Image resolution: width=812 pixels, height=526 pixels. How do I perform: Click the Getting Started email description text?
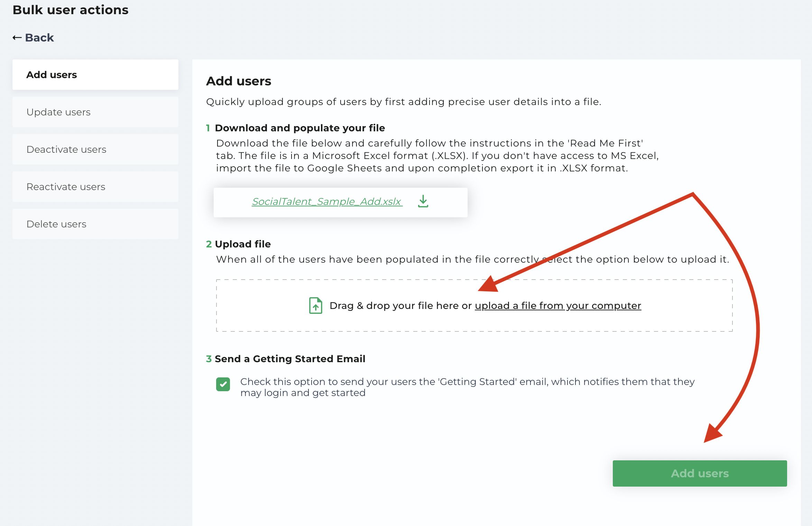click(467, 387)
